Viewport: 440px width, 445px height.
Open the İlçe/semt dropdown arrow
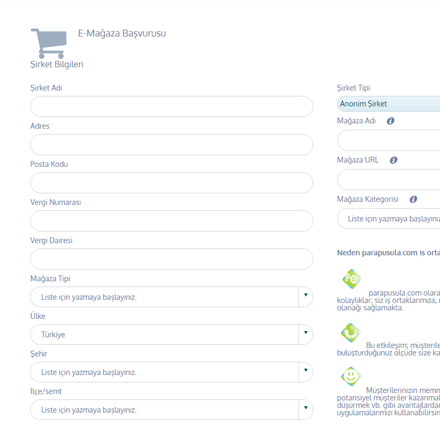click(306, 410)
